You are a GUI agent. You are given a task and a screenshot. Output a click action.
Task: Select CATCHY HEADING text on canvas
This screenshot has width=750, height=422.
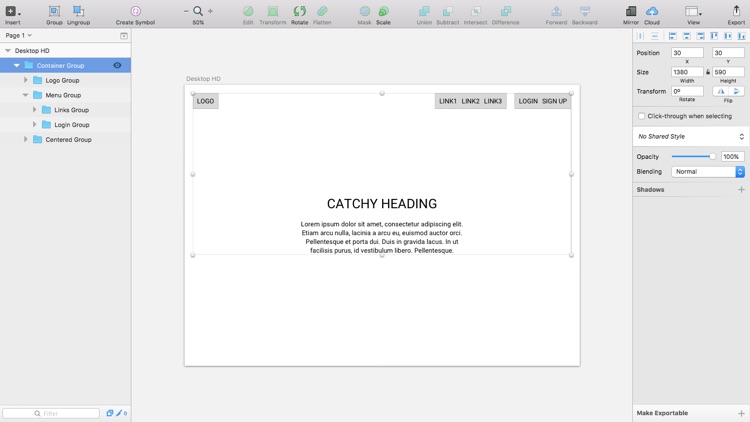(382, 204)
